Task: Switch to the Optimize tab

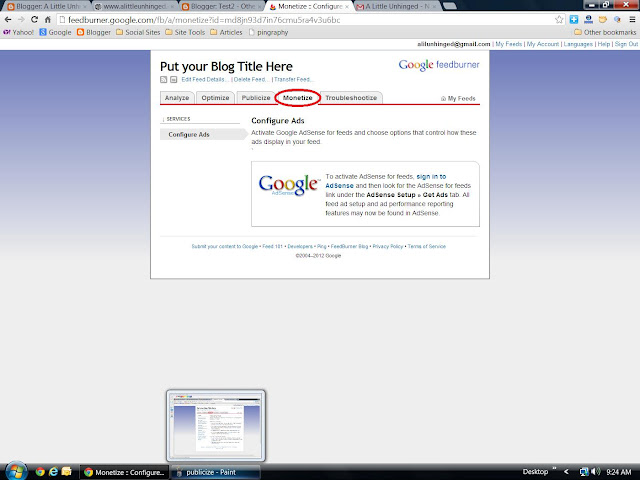Action: pyautogui.click(x=215, y=98)
